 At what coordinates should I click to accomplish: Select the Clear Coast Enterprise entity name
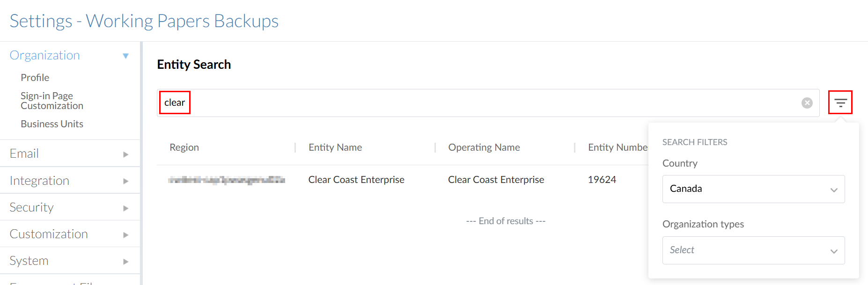[356, 180]
